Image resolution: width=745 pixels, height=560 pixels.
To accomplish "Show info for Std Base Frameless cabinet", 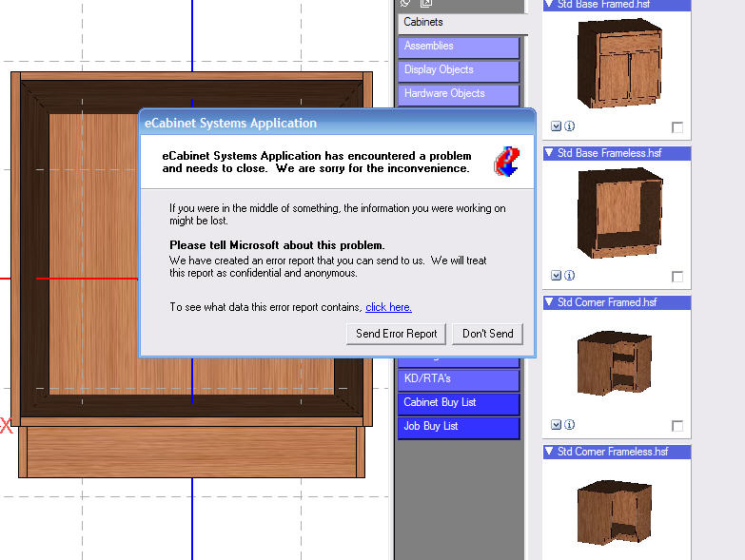I will 569,276.
